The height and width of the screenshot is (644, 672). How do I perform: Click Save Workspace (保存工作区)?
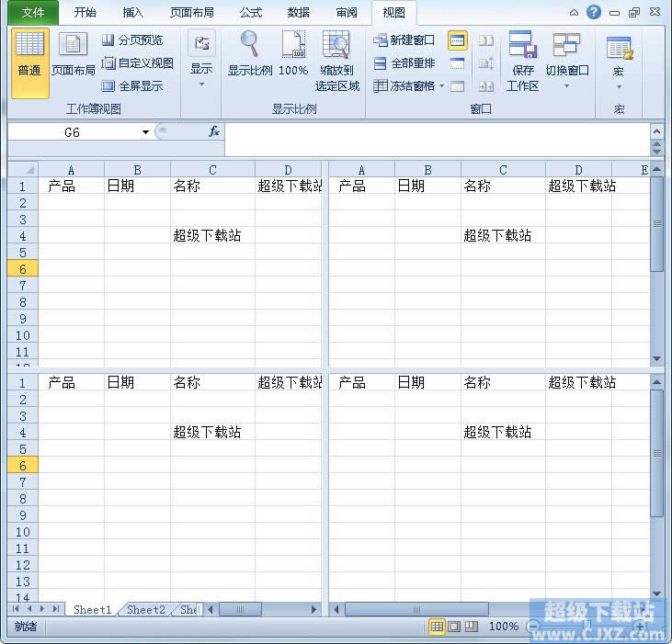pyautogui.click(x=522, y=62)
